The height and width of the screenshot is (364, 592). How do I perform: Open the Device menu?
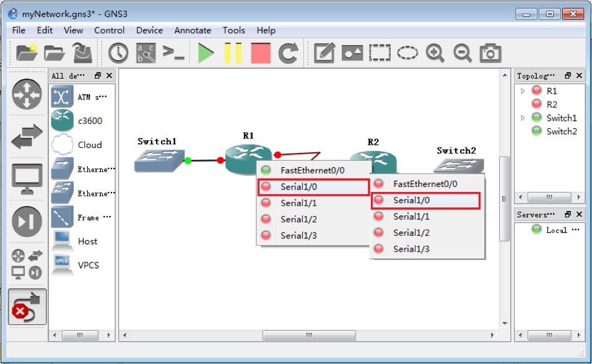pos(149,30)
